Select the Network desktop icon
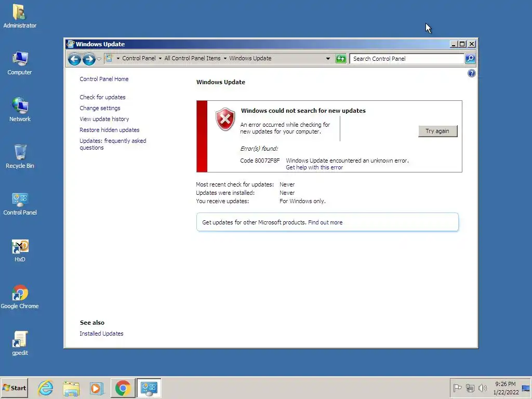 click(20, 110)
